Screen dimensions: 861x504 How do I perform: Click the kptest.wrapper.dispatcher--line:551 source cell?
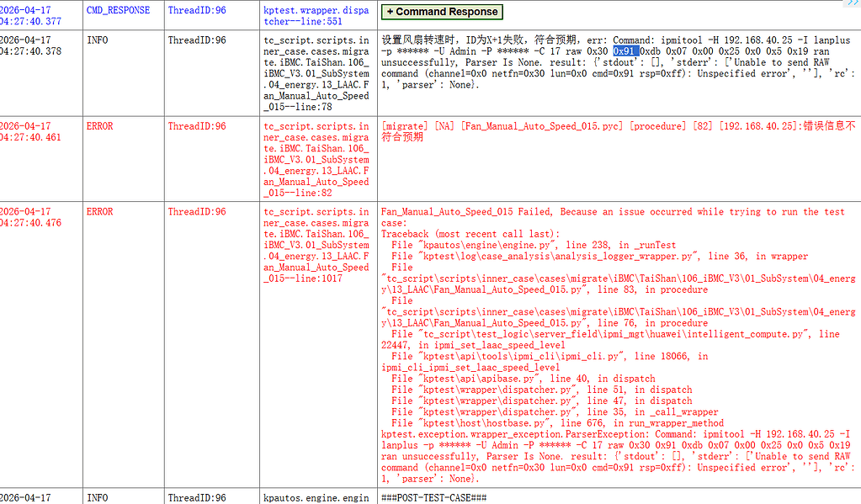(x=316, y=16)
